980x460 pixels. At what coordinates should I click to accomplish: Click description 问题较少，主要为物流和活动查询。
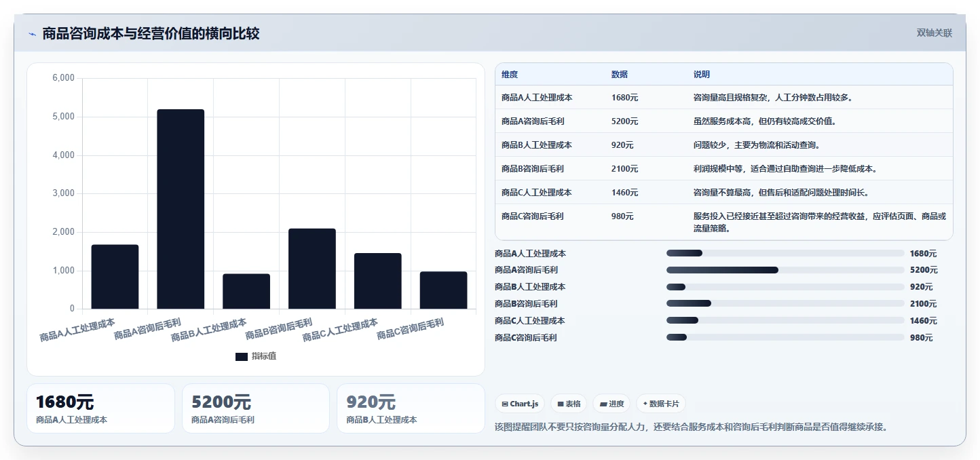click(x=757, y=145)
